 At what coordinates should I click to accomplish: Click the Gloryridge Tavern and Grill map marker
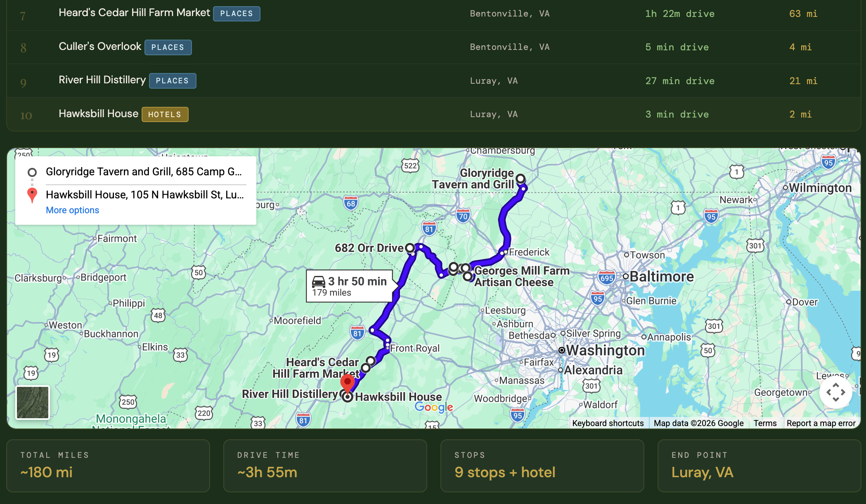coord(521,179)
